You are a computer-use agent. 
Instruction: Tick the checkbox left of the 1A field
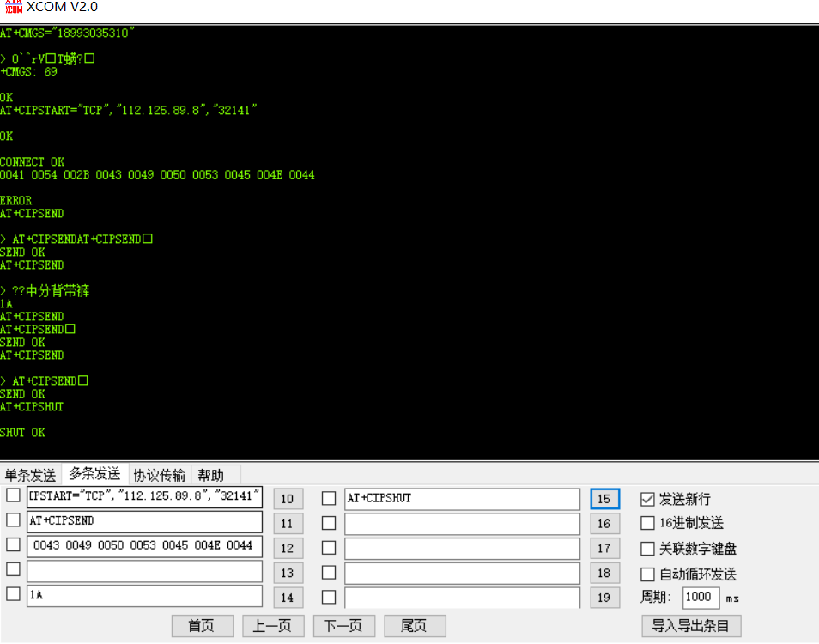coord(13,594)
